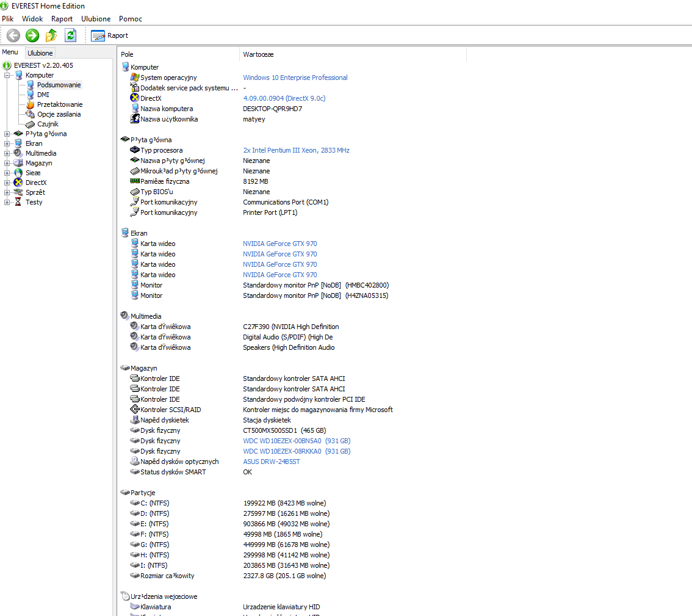Screen dimensions: 692x616
Task: Click the Klawiatura keyboard icon
Action: click(135, 606)
